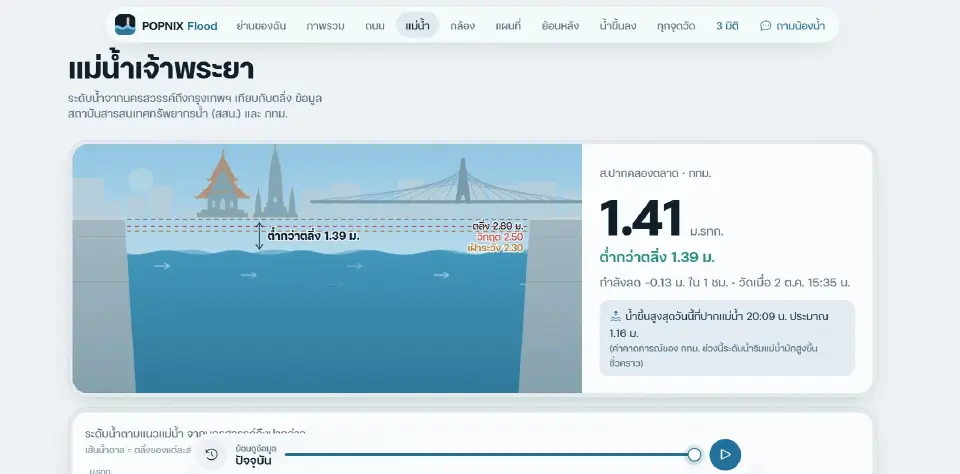Click the green ต่ำกว่าตลิ่ง 1.39 ม. status text
The height and width of the screenshot is (474, 960).
pyautogui.click(x=657, y=257)
